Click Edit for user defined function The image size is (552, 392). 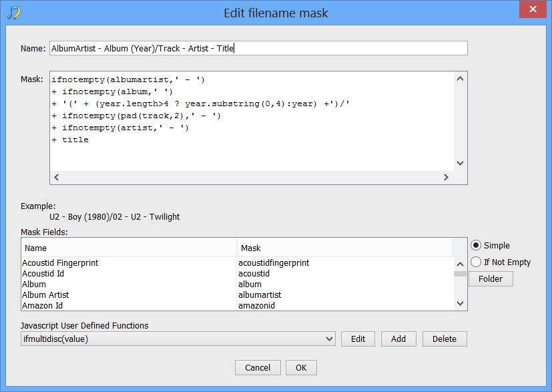(x=358, y=339)
